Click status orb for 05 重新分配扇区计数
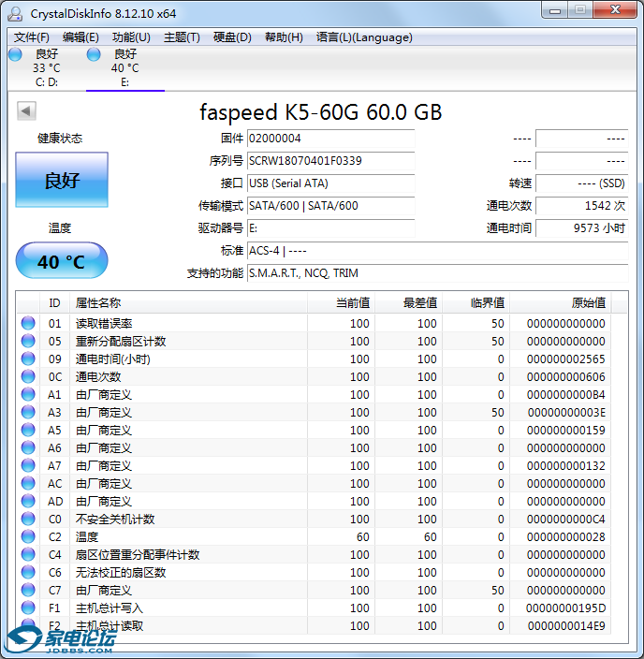 (x=28, y=342)
